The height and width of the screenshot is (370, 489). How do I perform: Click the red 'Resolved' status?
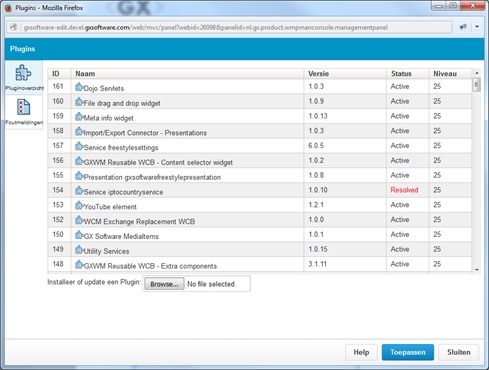pyautogui.click(x=404, y=190)
